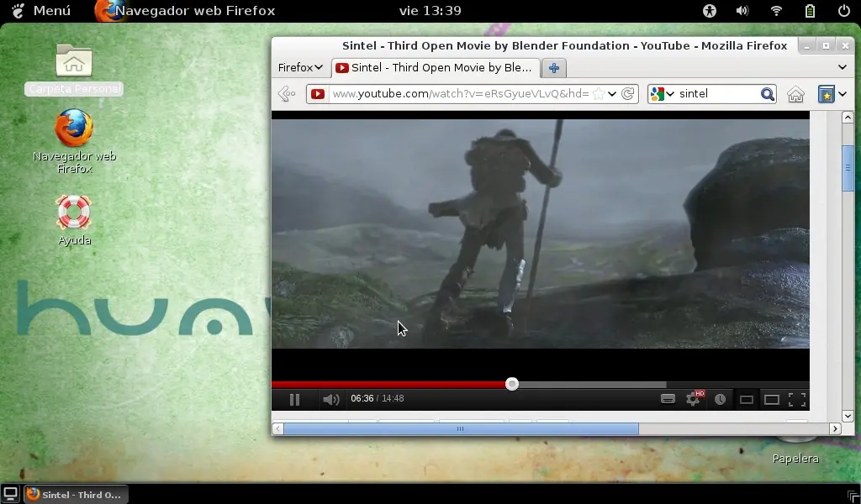The height and width of the screenshot is (504, 861).
Task: Click the workspace switcher icon at taskbar end
Action: (853, 496)
